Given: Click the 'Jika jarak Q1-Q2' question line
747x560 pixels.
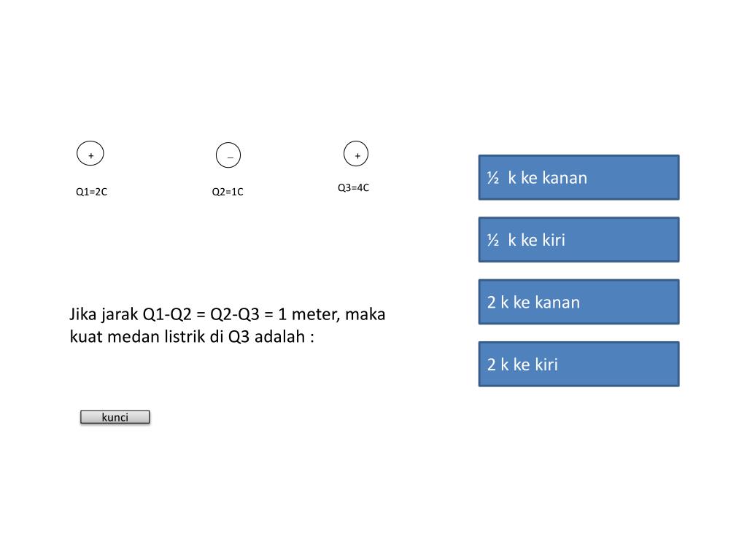Looking at the screenshot, I should point(228,314).
